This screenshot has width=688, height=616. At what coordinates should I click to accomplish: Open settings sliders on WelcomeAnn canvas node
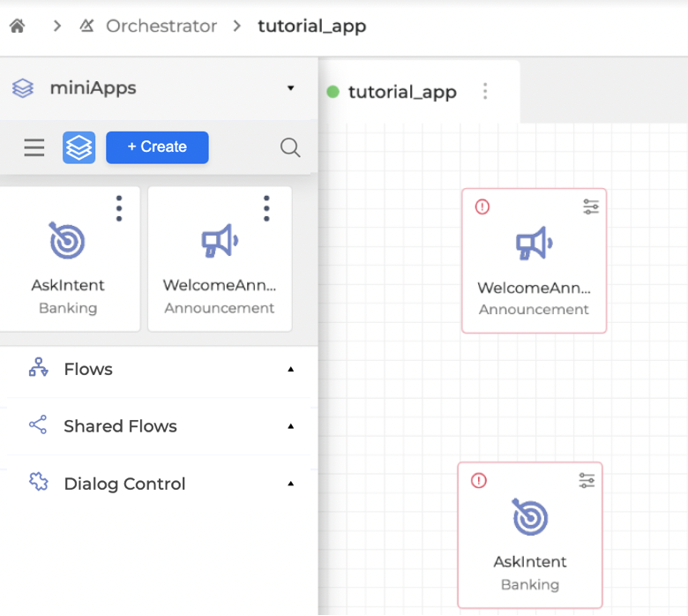590,207
